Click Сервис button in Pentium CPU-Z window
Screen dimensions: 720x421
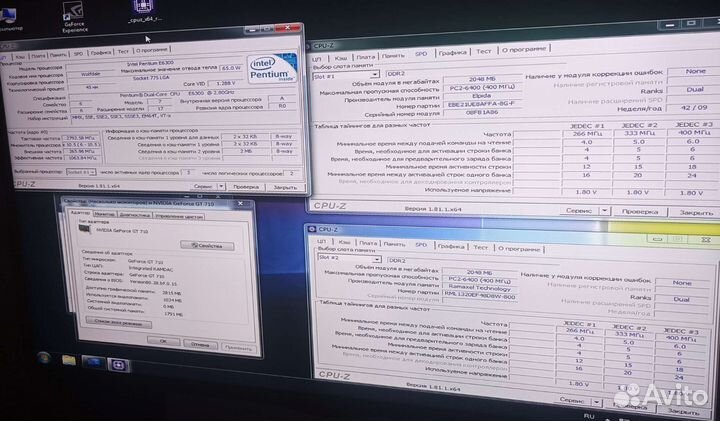point(203,186)
